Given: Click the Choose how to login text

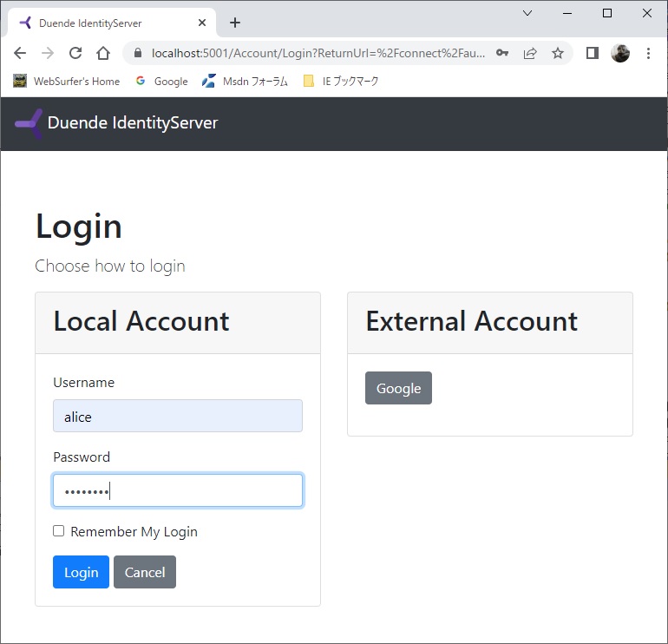Looking at the screenshot, I should 110,266.
